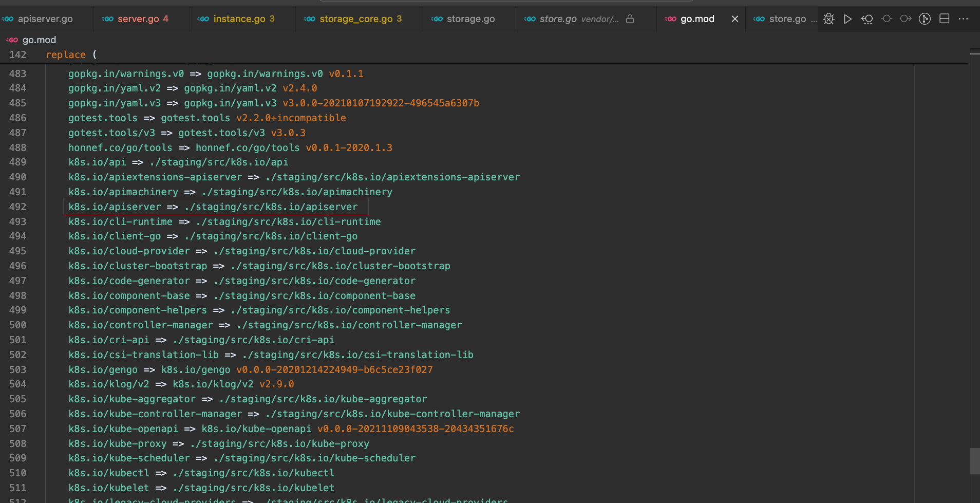Click the Run play triangle icon
This screenshot has width=980, height=503.
pyautogui.click(x=848, y=19)
